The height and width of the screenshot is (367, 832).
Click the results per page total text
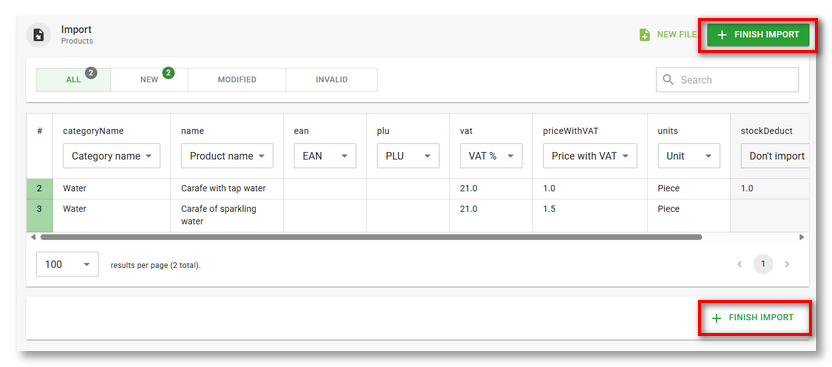pos(155,265)
